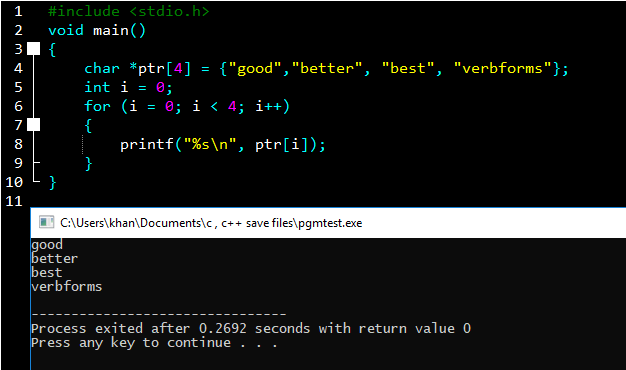Click the #include <stdio.h> directive

coord(129,11)
